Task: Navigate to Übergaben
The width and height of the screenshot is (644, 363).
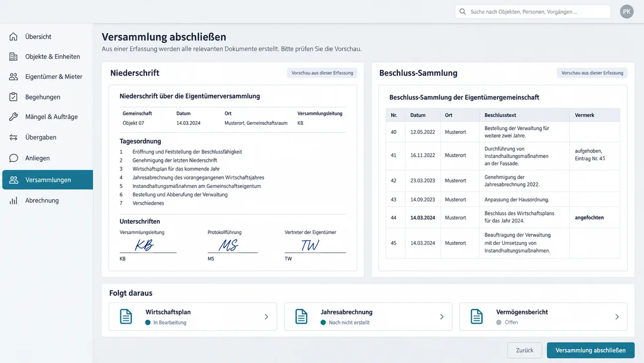Action: click(47, 137)
